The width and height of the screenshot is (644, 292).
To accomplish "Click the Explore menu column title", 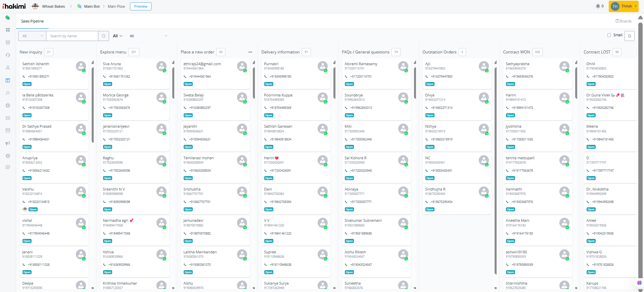I will (x=113, y=52).
